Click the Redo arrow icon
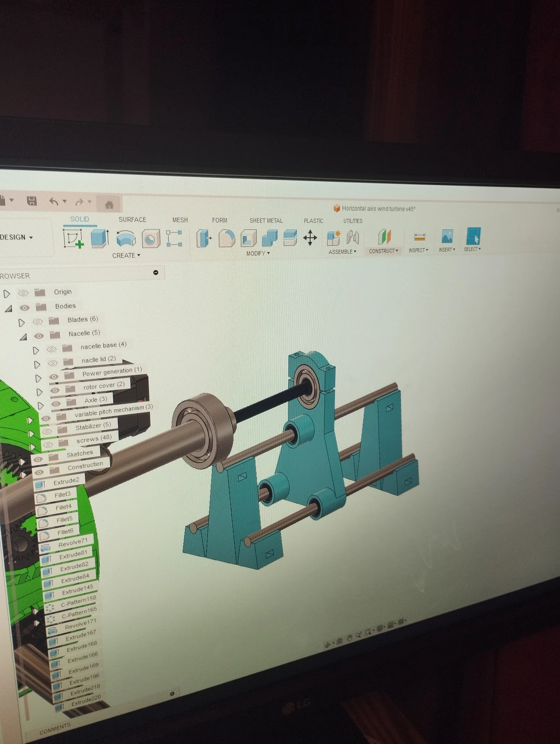560x744 pixels. 79,202
